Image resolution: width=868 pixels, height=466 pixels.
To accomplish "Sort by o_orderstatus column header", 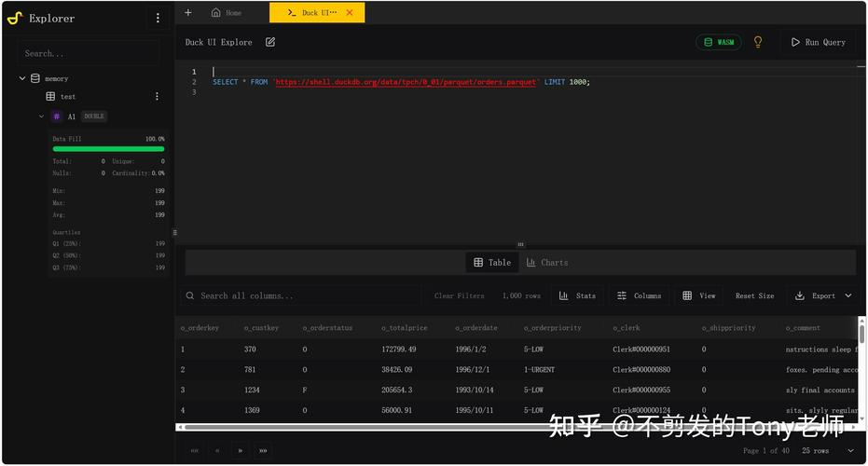I will 328,328.
